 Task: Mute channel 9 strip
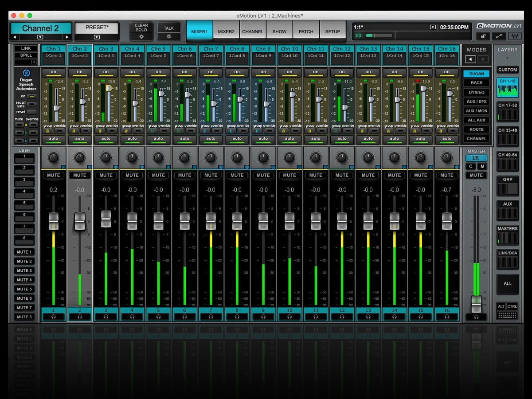tap(263, 175)
